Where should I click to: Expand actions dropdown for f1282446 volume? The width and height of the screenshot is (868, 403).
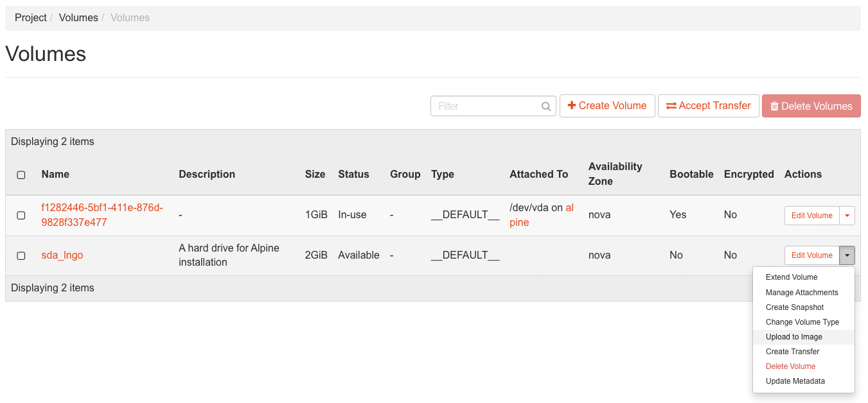pyautogui.click(x=847, y=216)
